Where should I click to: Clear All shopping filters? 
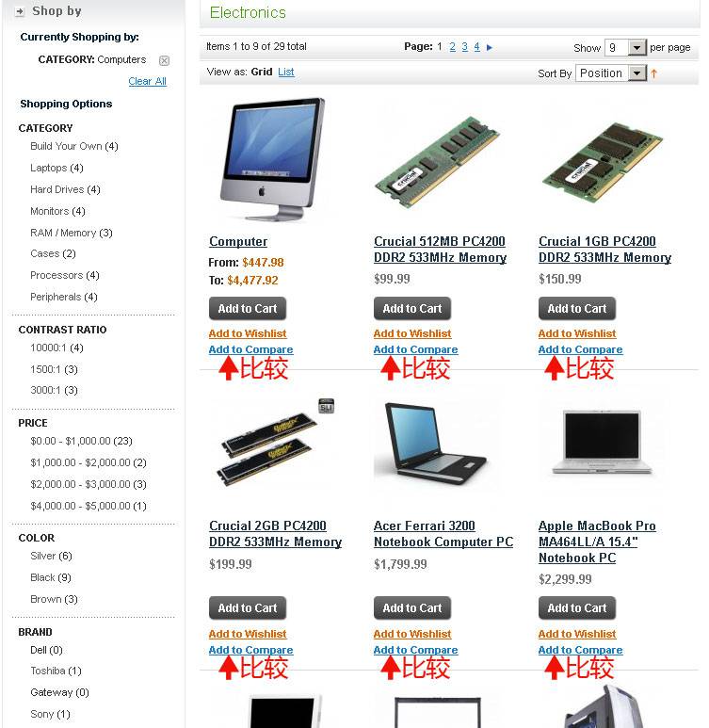(147, 81)
